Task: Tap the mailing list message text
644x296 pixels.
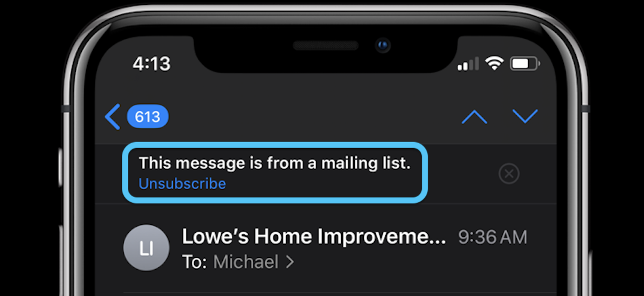Action: [x=275, y=164]
